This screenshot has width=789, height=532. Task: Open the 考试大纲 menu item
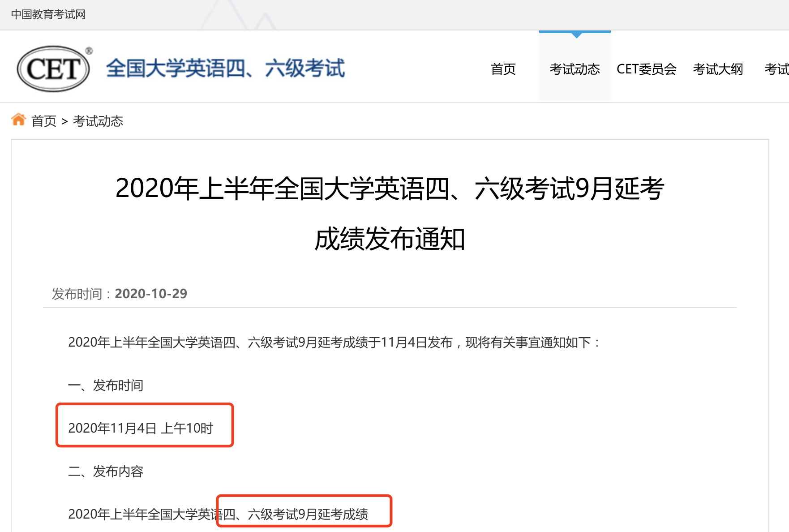click(x=718, y=69)
